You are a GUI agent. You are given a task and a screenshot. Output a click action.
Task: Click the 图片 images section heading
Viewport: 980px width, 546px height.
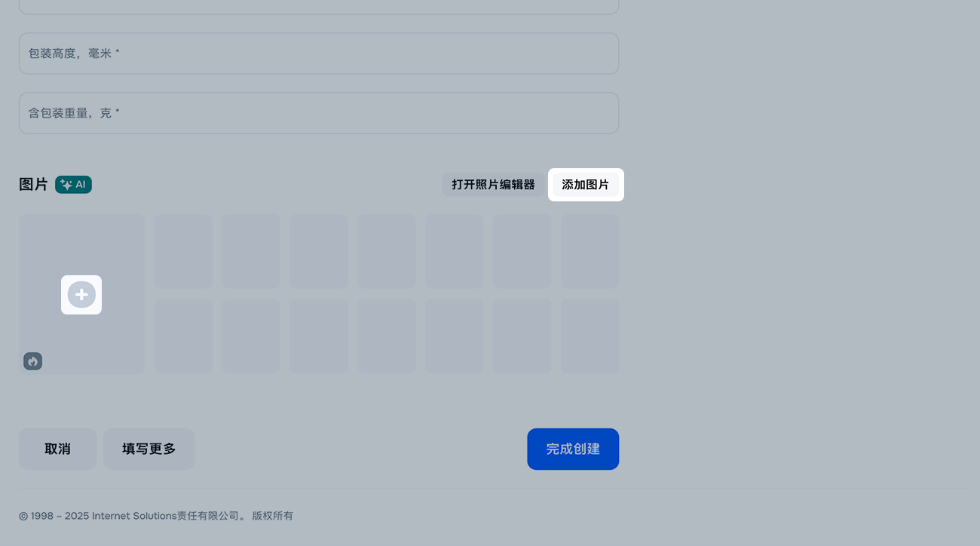(x=33, y=184)
